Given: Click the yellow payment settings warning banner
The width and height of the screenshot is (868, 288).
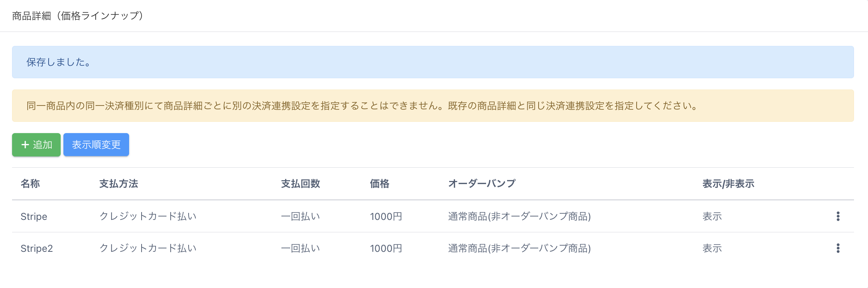Looking at the screenshot, I should [433, 106].
